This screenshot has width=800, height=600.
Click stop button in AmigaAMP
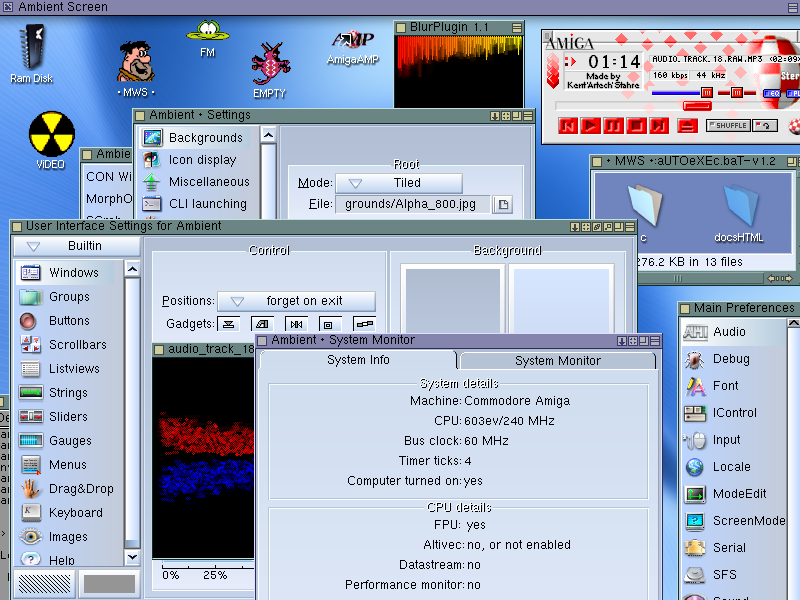636,126
